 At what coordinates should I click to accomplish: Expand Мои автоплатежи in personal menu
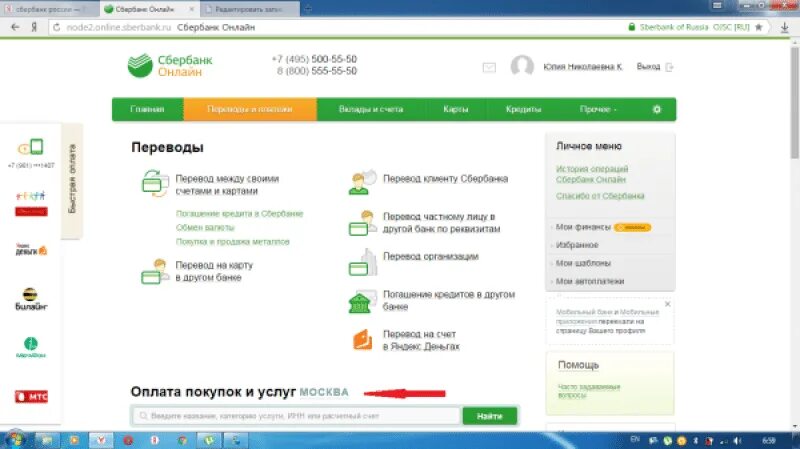tap(590, 281)
